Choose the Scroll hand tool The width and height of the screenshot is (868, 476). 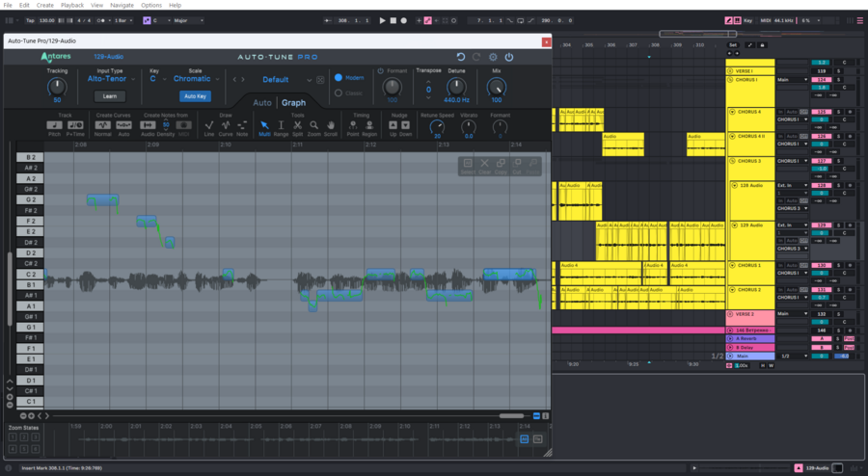point(330,125)
